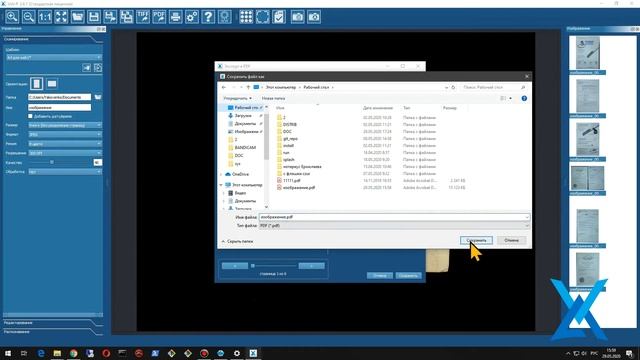Screen dimensions: 640x360
Task: Click the blue help icon in save dialog
Action: click(524, 98)
